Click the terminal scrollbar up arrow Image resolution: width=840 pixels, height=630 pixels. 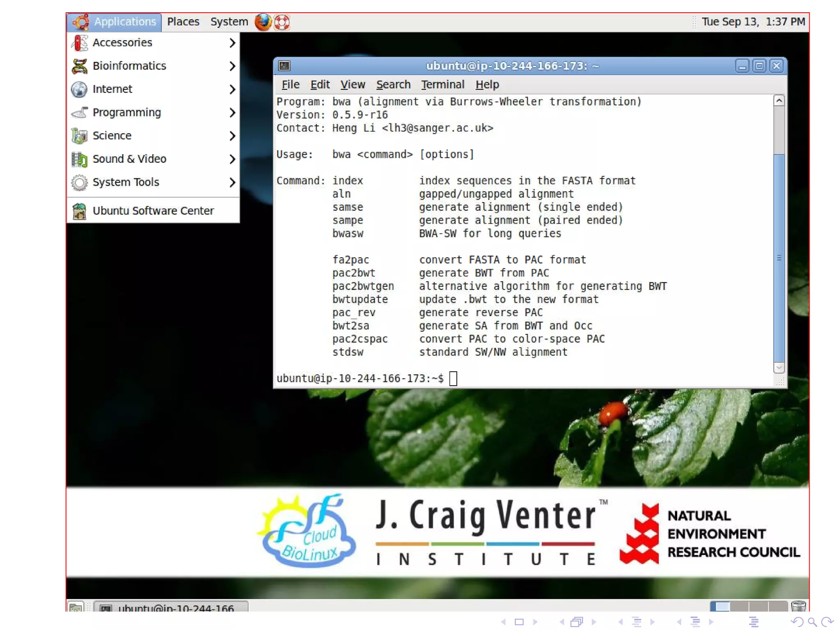click(779, 101)
